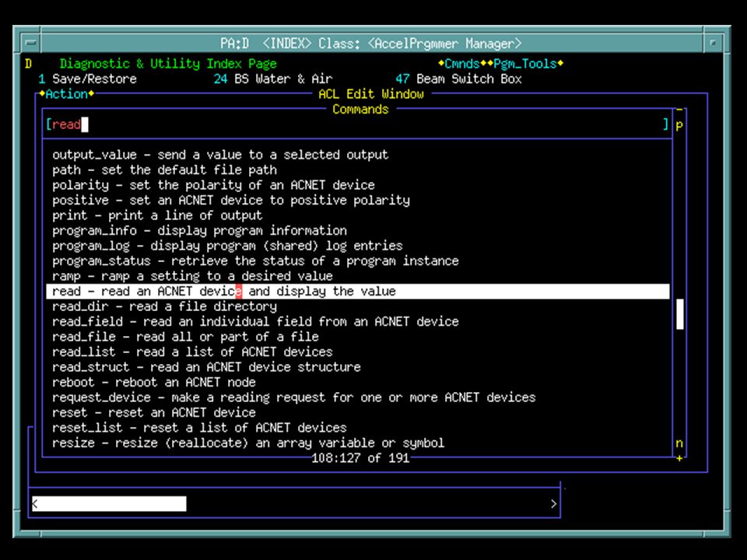
Task: Select 'positive - set an ACNET device' row
Action: click(x=357, y=201)
